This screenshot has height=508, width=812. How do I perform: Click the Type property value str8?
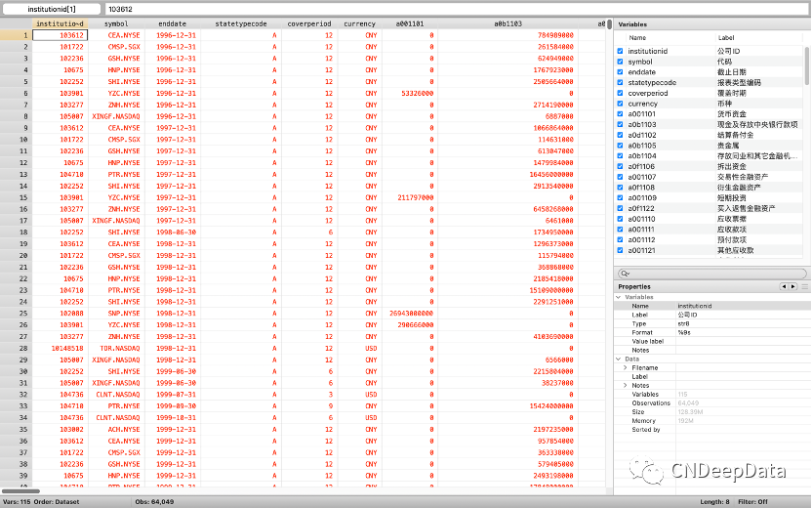click(683, 324)
